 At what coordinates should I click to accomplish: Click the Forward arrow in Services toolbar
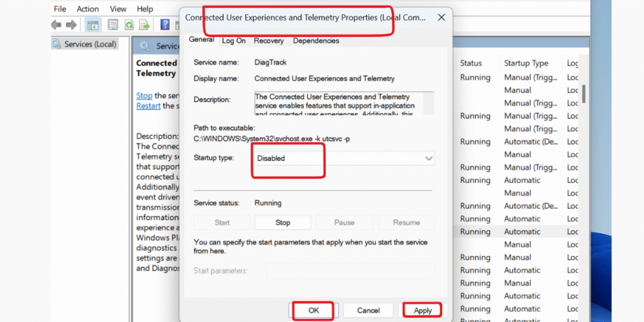(x=72, y=25)
